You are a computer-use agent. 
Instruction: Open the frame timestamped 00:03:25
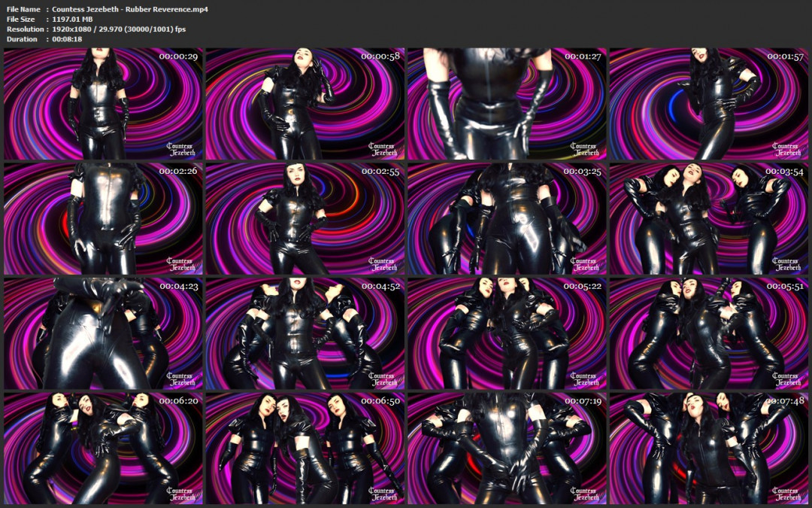507,219
